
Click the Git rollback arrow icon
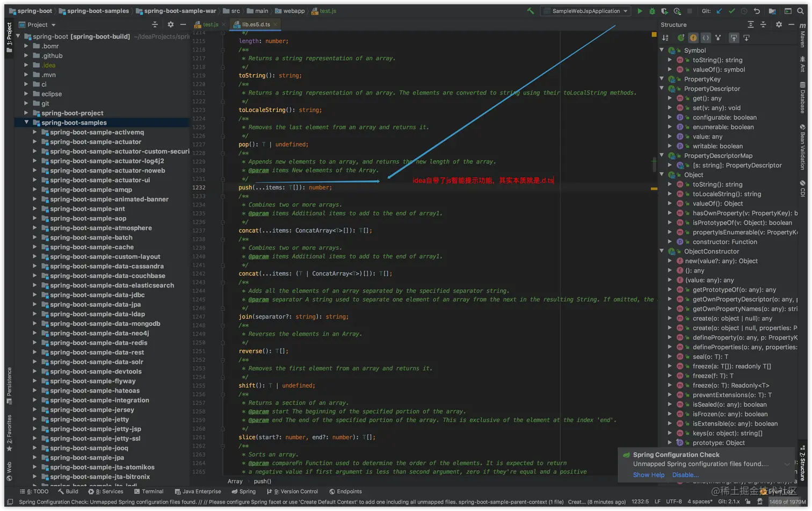point(757,11)
